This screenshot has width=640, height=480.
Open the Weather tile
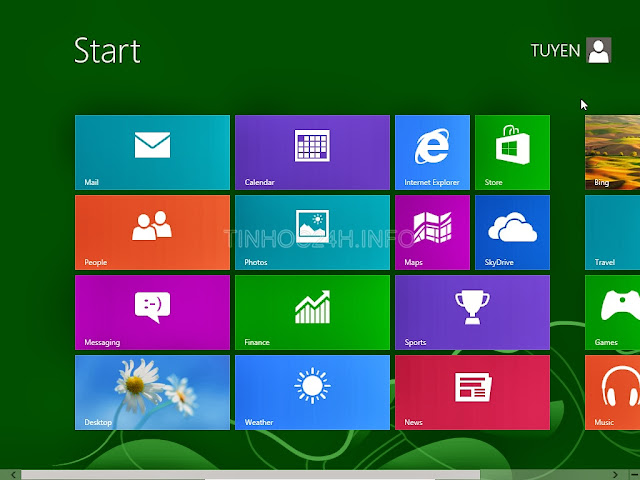(x=312, y=392)
